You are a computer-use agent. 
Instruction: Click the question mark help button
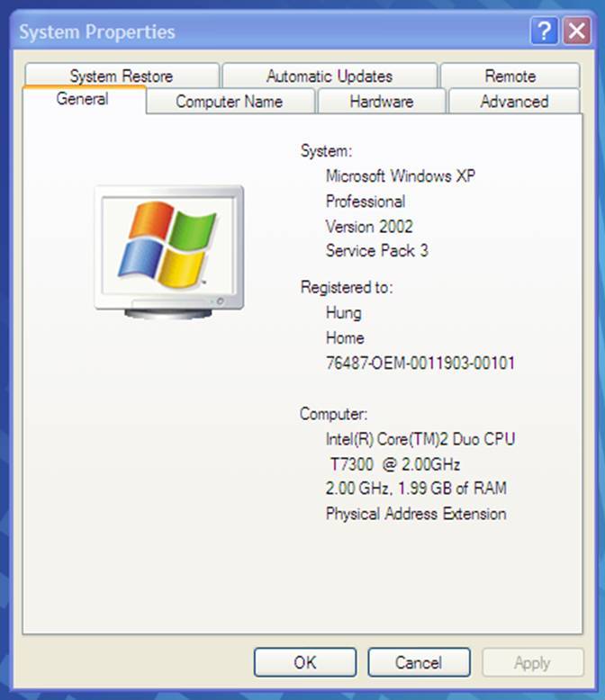click(x=544, y=32)
